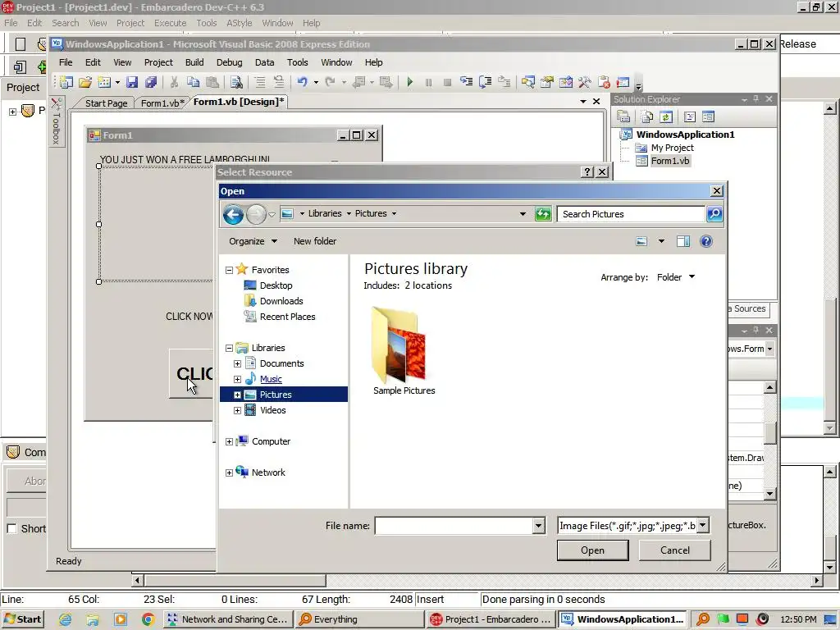840x630 pixels.
Task: Click the Paste clipboard icon
Action: [212, 82]
